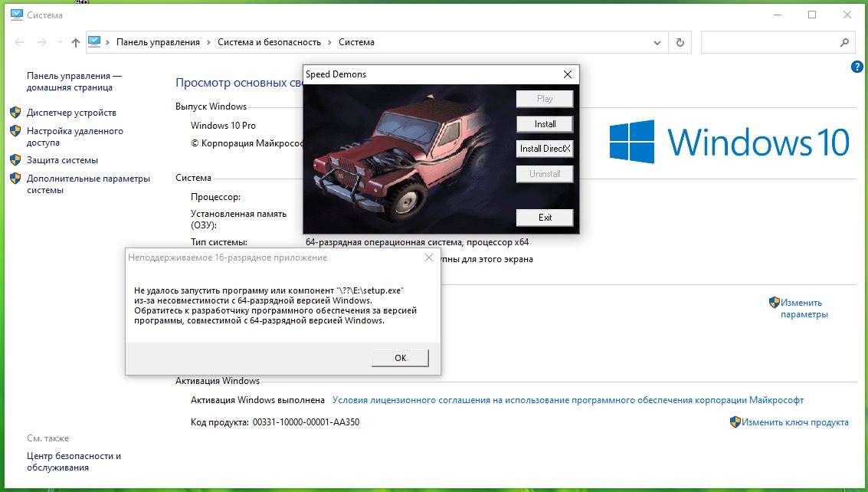Expand chevron after Панель управления breadcrumb
The width and height of the screenshot is (868, 492).
[x=209, y=43]
